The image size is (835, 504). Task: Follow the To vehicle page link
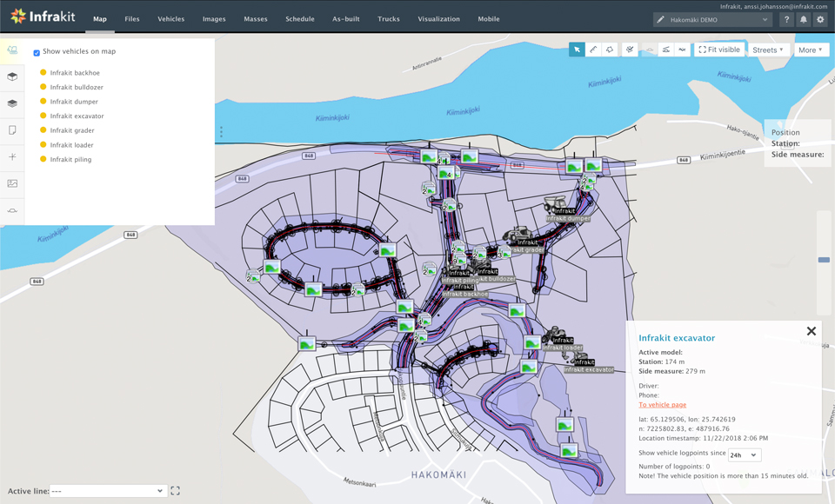tap(662, 405)
